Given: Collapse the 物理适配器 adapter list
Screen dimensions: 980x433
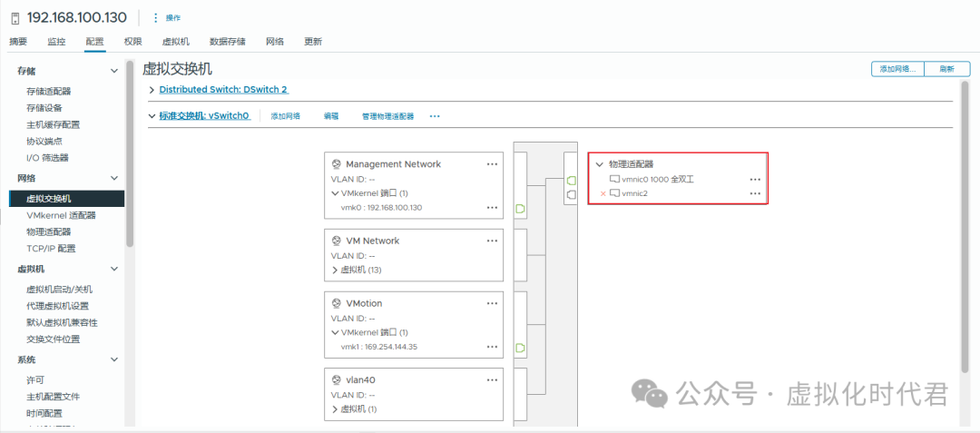Looking at the screenshot, I should [600, 164].
